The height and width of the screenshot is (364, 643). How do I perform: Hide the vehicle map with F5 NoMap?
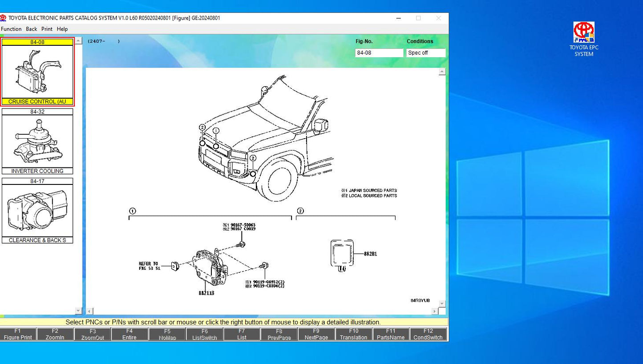(167, 334)
